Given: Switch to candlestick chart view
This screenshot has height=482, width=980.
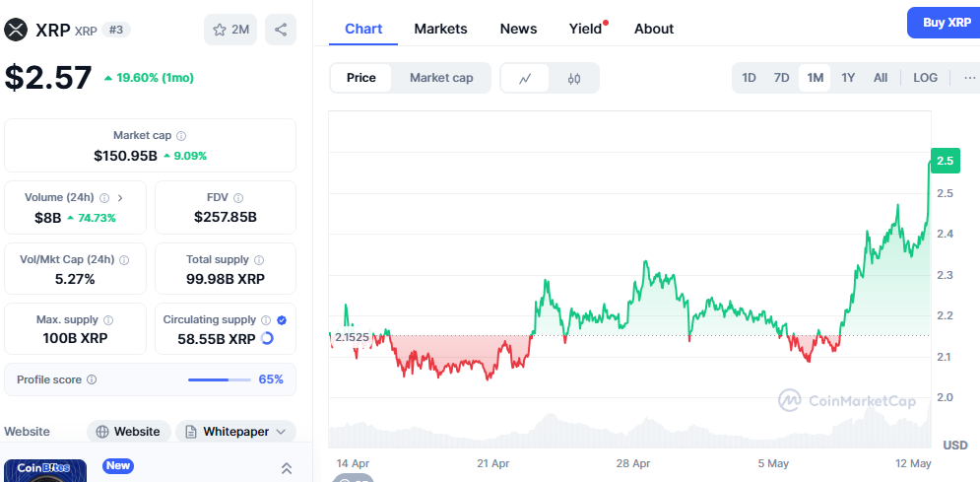Looking at the screenshot, I should tap(574, 78).
